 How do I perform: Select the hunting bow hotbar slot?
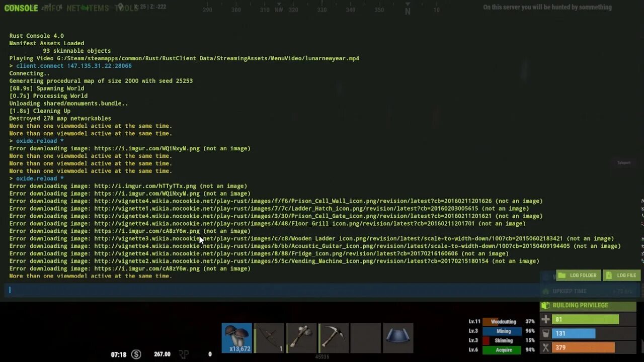point(269,338)
